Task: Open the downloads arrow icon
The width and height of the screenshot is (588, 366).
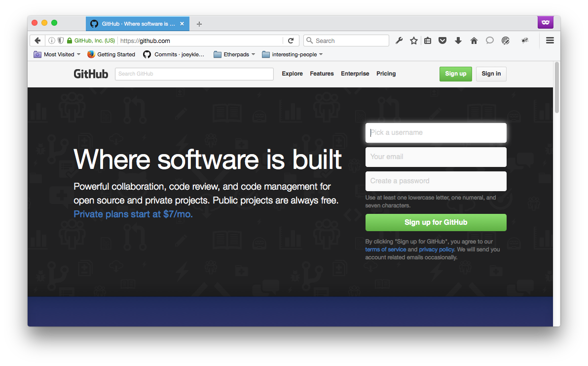Action: 458,41
